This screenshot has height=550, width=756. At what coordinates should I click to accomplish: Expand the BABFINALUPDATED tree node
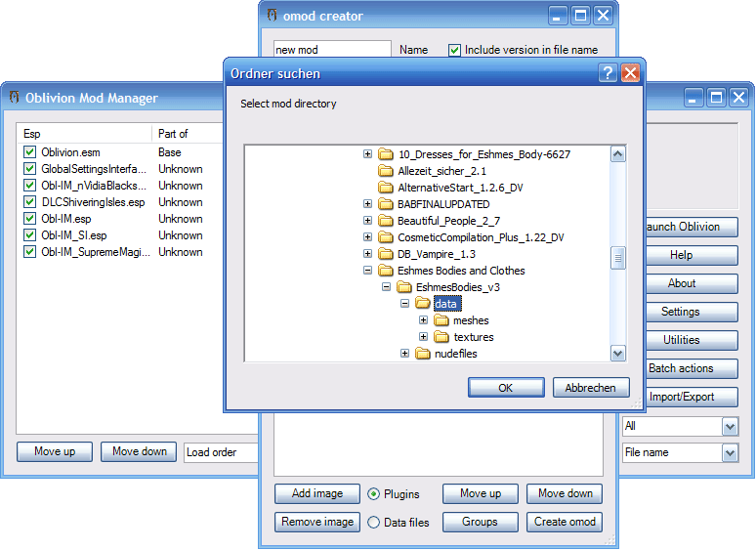coord(367,204)
